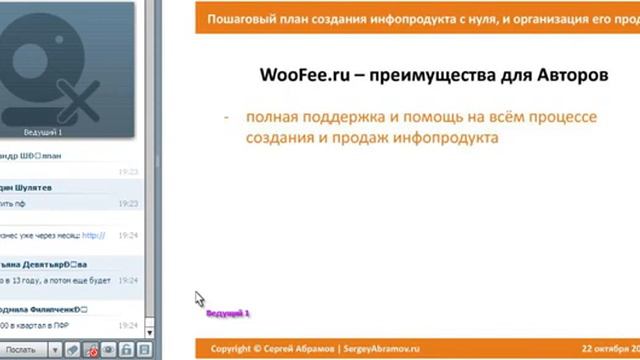
Task: Click the purple Ведущий 1 pointer label on slide
Action: click(228, 313)
